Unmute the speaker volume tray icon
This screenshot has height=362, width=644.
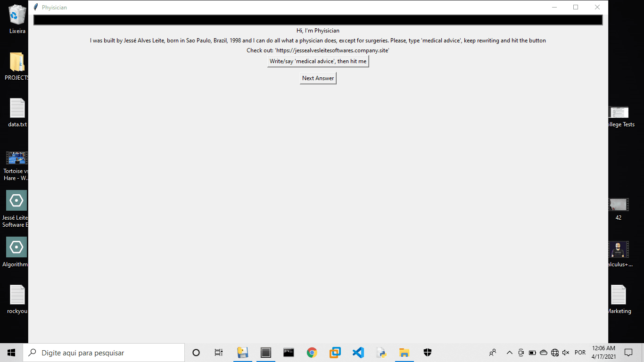(566, 353)
